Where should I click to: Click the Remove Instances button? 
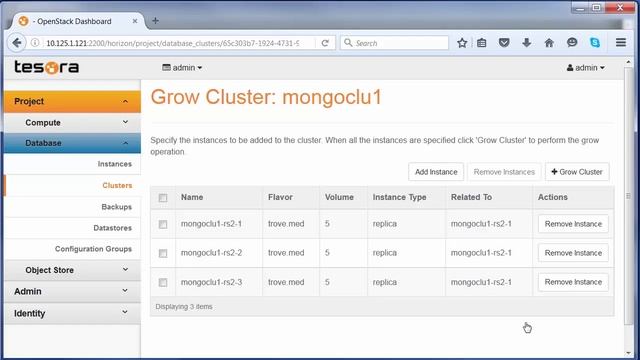tap(504, 172)
